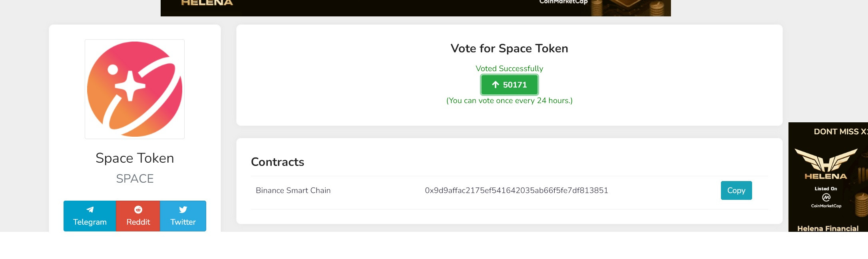868x259 pixels.
Task: Click the Vote for Space Token heading
Action: point(509,48)
